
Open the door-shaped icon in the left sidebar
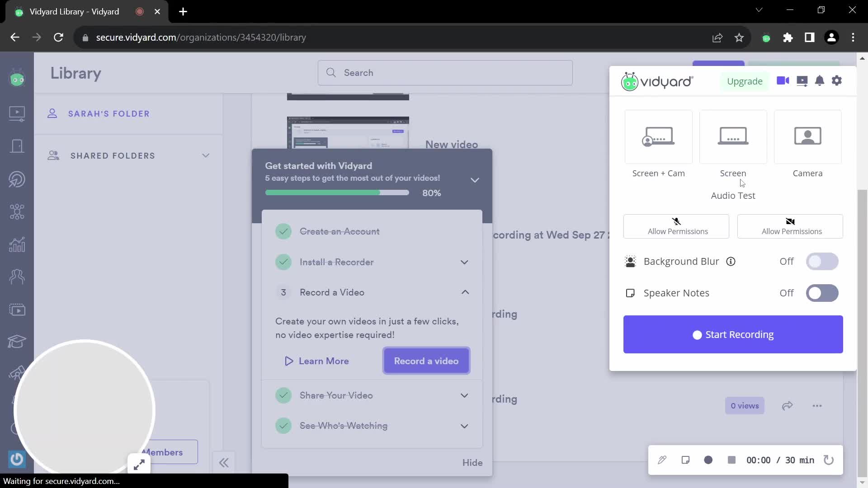pos(17,146)
